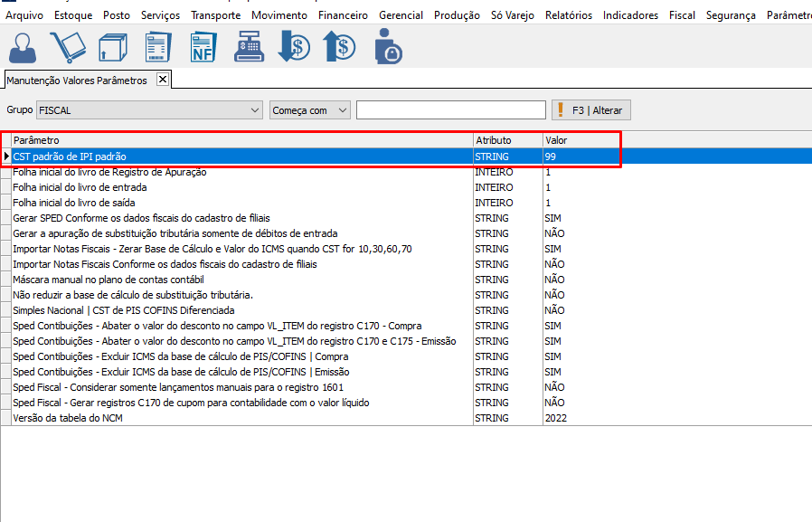Open the cash register icon
The width and height of the screenshot is (812, 522).
(x=249, y=46)
